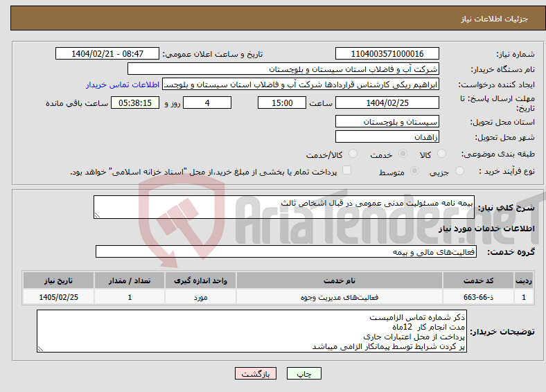Click the تاریخ نیاز column header
Screen dimensions: 546x392
coord(58,280)
